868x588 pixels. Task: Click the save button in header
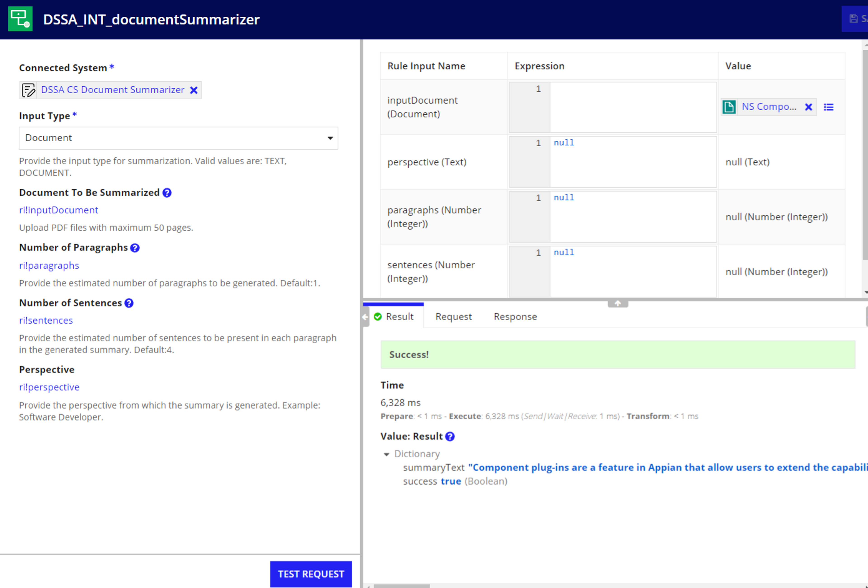[855, 19]
